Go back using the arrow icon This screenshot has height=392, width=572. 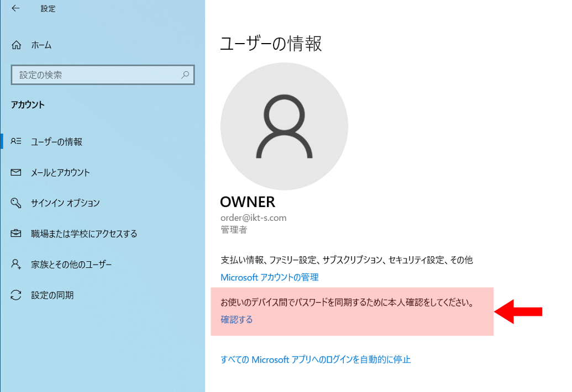tap(15, 9)
